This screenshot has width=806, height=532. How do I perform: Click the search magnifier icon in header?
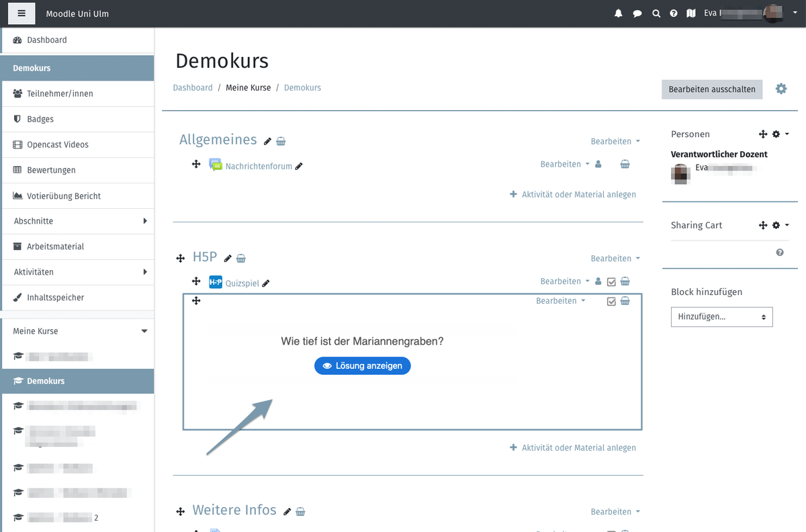656,13
